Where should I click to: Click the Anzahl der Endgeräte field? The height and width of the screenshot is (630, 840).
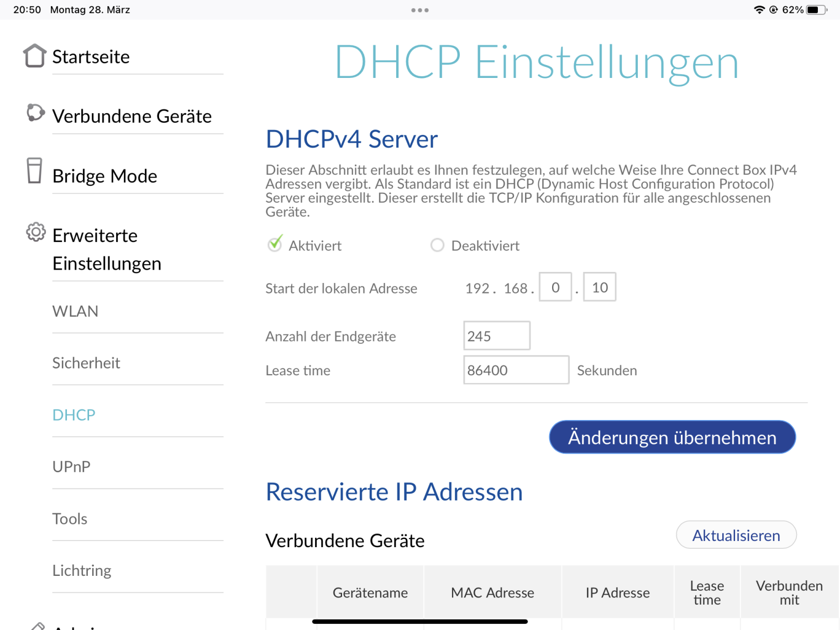coord(496,336)
